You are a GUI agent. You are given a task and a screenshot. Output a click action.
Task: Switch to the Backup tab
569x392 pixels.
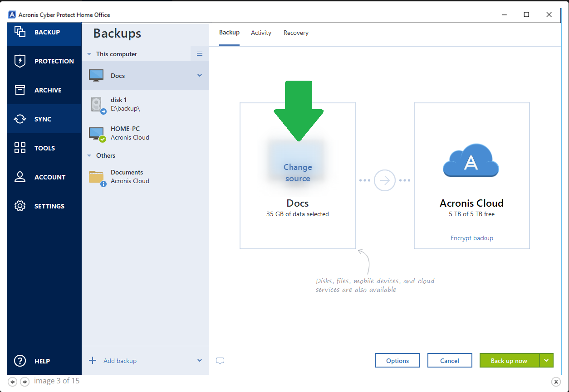coord(229,33)
